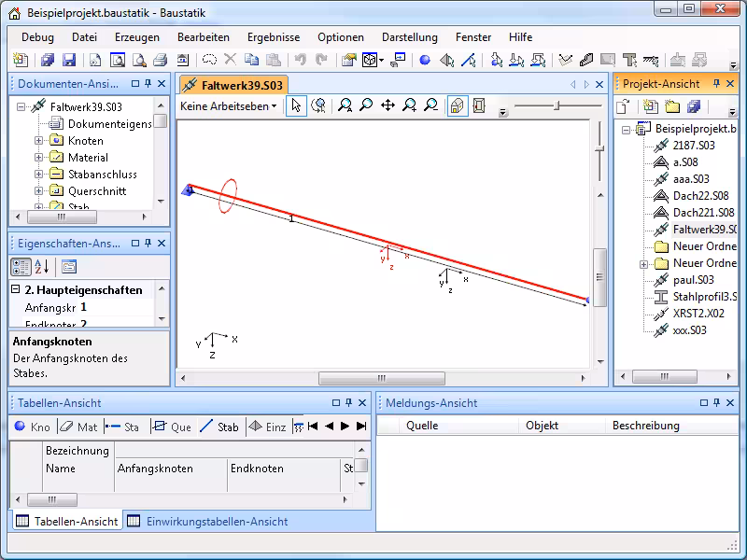Toggle categorized view in properties panel
The width and height of the screenshot is (747, 560).
pos(21,267)
